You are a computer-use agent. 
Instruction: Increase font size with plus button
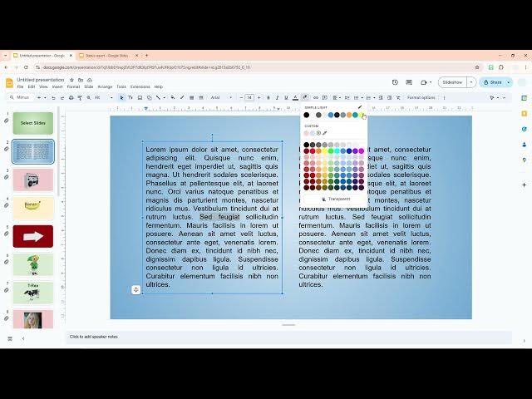pyautogui.click(x=259, y=98)
